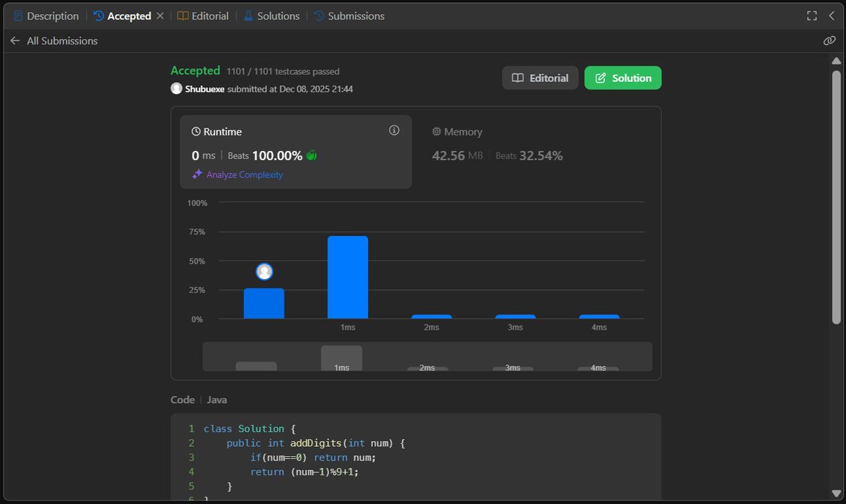Image resolution: width=846 pixels, height=504 pixels.
Task: Select the 4ms range in the mini chart
Action: pyautogui.click(x=599, y=368)
